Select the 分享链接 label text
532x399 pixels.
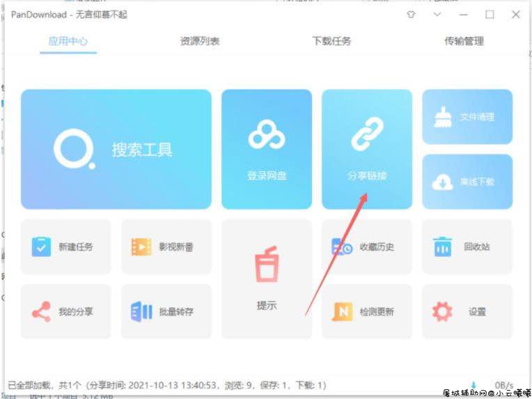367,175
